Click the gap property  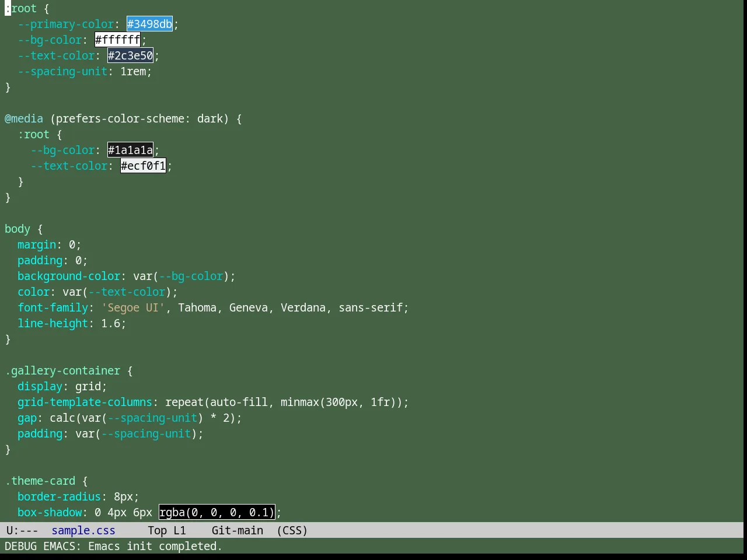[x=27, y=418]
